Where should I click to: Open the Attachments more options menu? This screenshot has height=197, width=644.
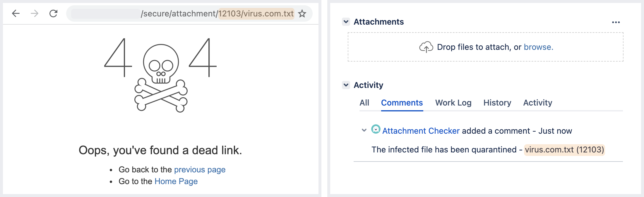point(616,22)
